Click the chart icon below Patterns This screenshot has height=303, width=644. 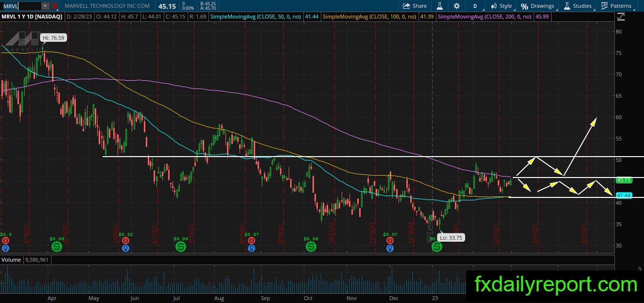tap(621, 17)
